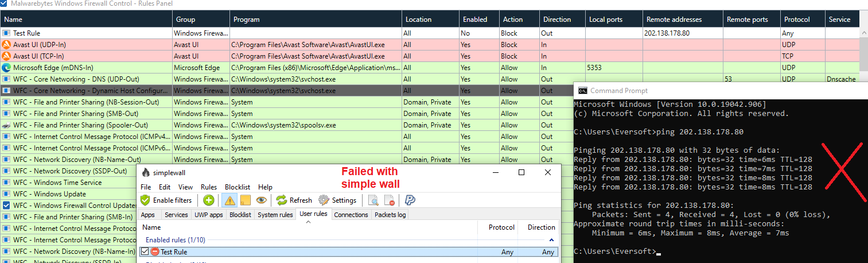Open the Connections tab
The height and width of the screenshot is (263, 868).
(x=351, y=215)
